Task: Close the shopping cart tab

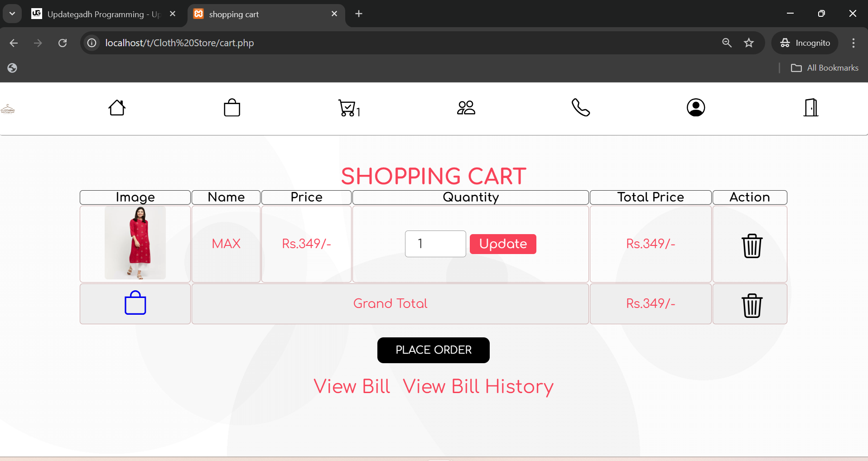Action: (334, 14)
